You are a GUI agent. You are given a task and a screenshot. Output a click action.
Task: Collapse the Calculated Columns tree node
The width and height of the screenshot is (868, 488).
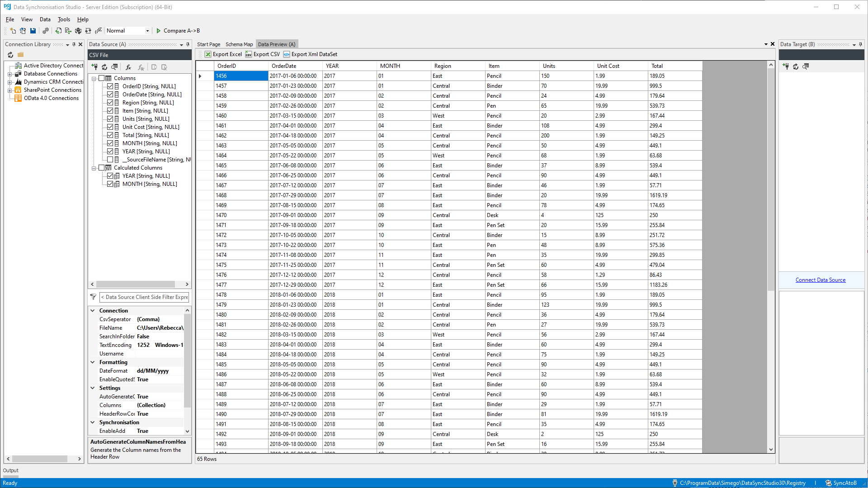coord(94,168)
